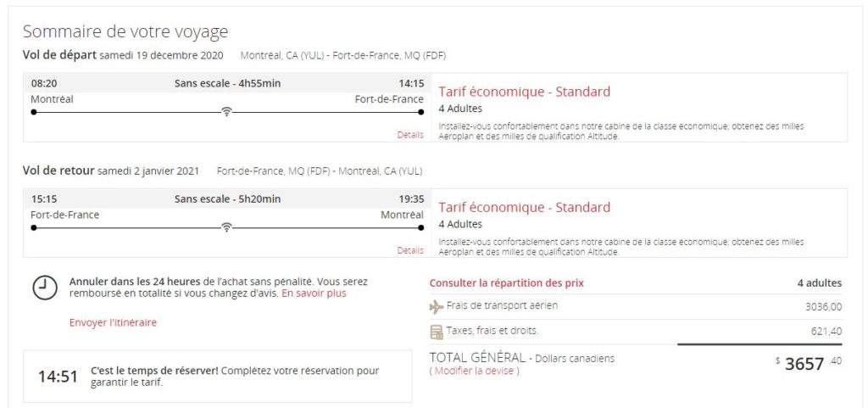This screenshot has height=408, width=868.
Task: Click the departure flight 08:20 time bar
Action: coord(227,83)
